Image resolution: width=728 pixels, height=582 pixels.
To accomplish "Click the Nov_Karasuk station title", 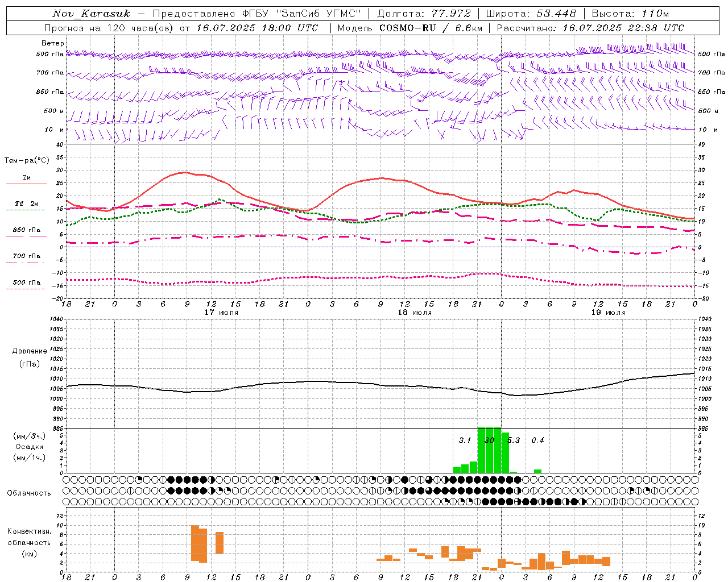I will click(92, 14).
